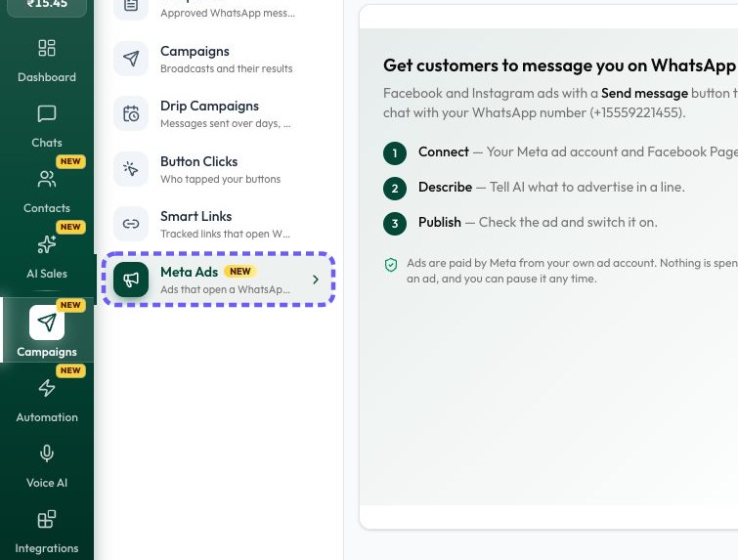Click the Button Clicks cursor icon
The width and height of the screenshot is (738, 560).
click(131, 169)
